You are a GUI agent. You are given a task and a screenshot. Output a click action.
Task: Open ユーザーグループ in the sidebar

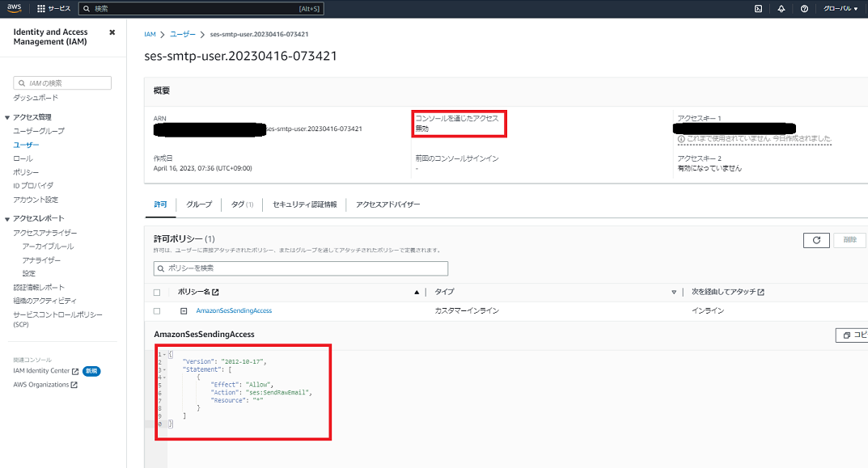coord(39,131)
